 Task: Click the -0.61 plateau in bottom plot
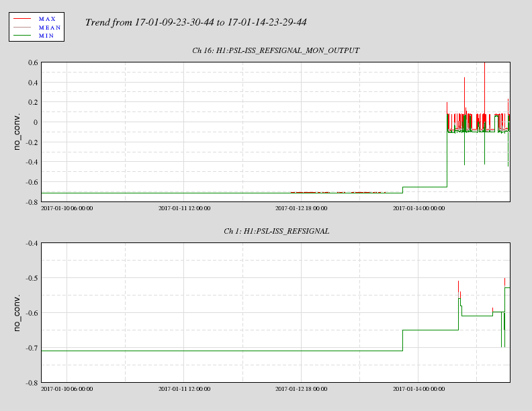point(477,316)
